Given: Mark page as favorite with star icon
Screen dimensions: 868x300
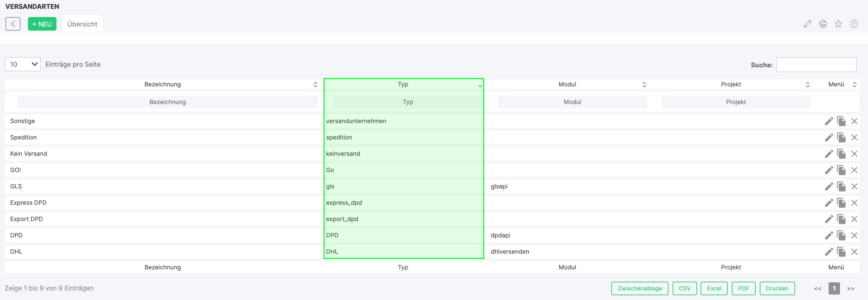Looking at the screenshot, I should coord(838,24).
